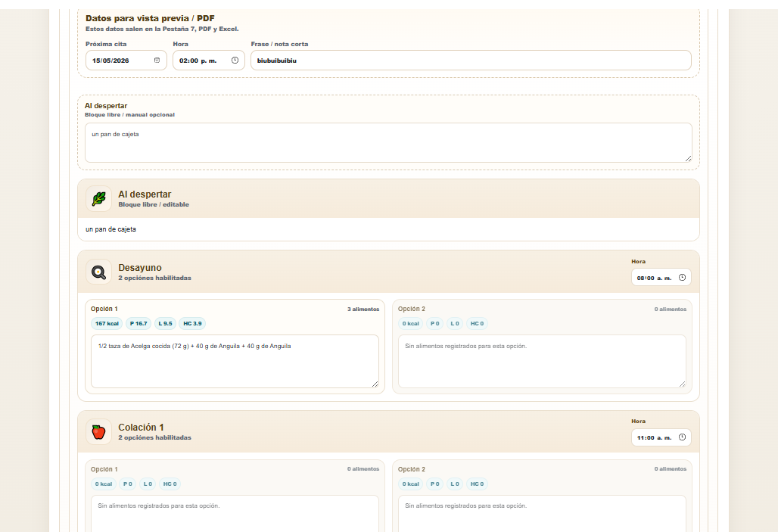Click the frying pan icon for Desayuno
Viewport: 778px width, 532px height.
click(x=98, y=272)
